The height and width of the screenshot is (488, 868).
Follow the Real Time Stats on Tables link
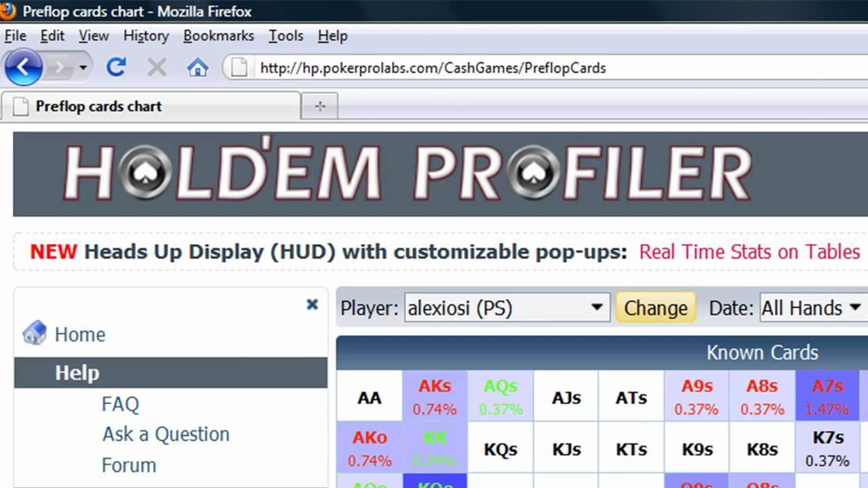(749, 251)
